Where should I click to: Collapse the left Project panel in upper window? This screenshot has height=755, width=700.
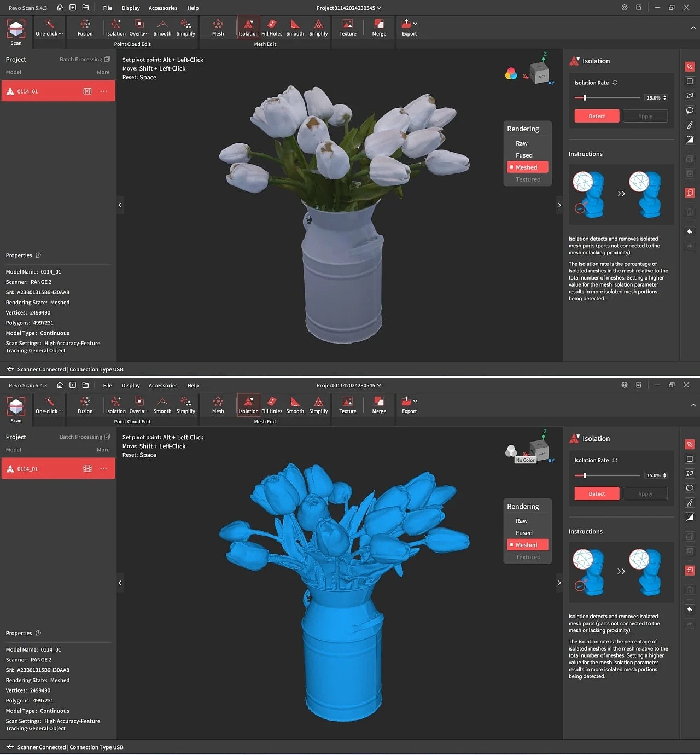pyautogui.click(x=120, y=205)
